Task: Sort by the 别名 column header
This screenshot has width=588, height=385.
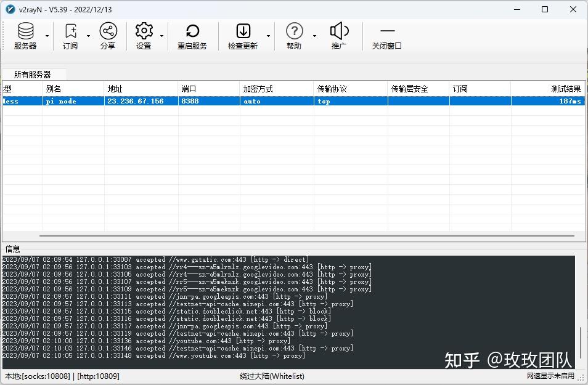Action: (x=73, y=89)
